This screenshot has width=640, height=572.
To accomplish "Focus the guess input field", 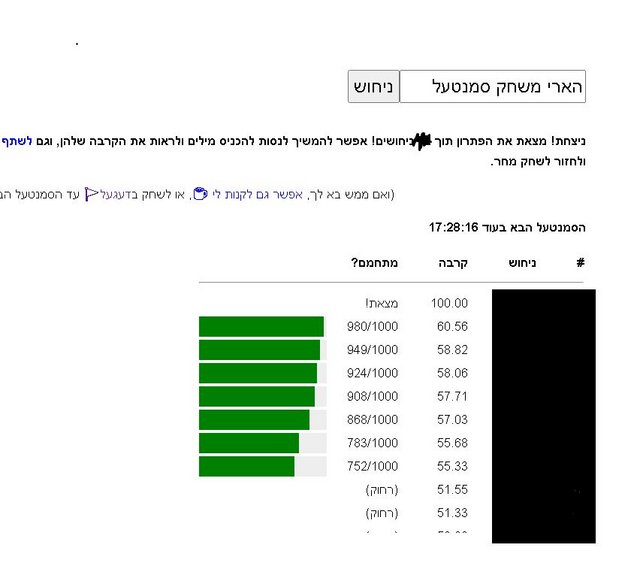I will click(492, 87).
